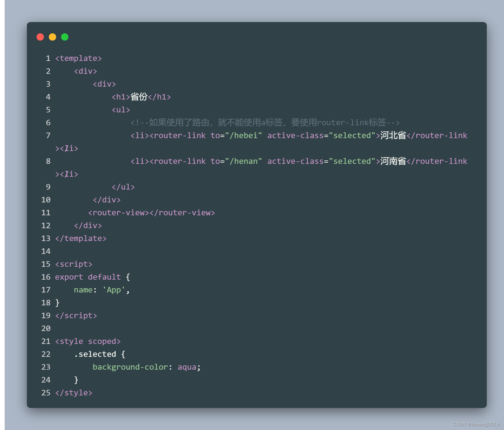Click the <h1>省份</h1> heading line
This screenshot has width=504, height=430.
pos(141,97)
